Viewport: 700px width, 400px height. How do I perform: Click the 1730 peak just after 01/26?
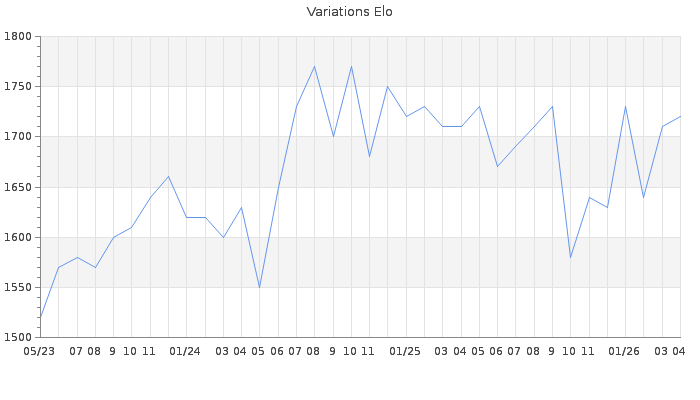coord(625,107)
